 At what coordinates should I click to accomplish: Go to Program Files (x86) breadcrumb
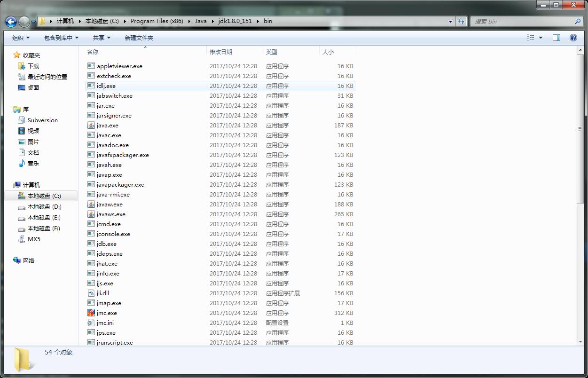[x=157, y=21]
